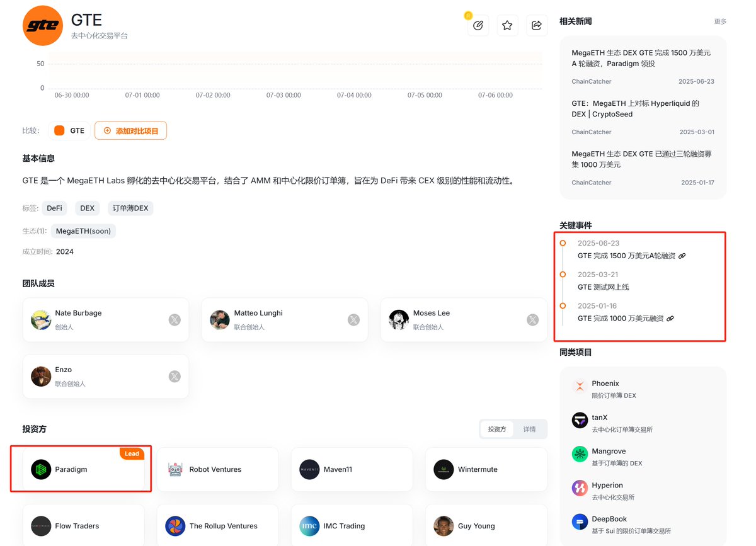The width and height of the screenshot is (756, 546).
Task: Click the edit pencil icon in header
Action: click(x=478, y=26)
